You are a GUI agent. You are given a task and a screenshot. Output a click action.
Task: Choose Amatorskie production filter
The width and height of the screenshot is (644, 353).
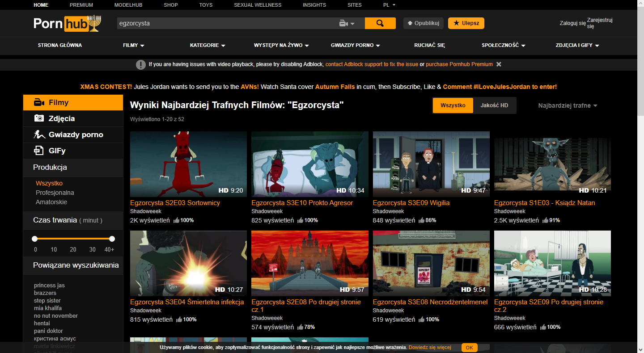(51, 202)
